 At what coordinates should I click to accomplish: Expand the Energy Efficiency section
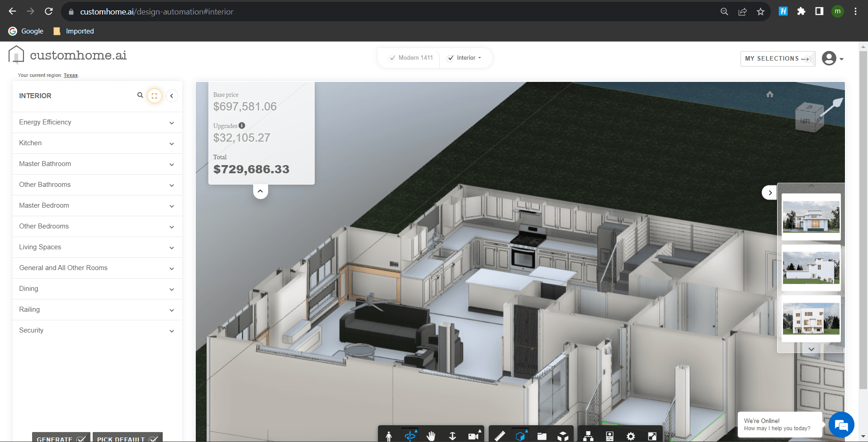[97, 122]
